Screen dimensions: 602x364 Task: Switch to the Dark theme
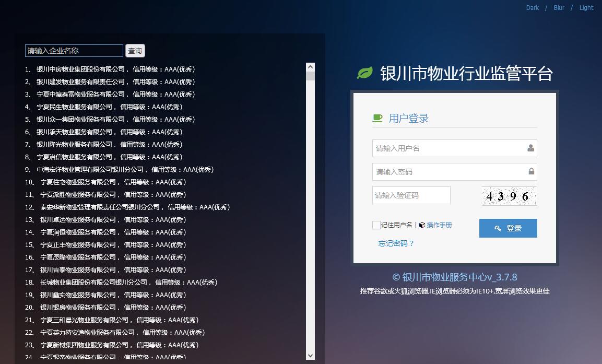533,7
